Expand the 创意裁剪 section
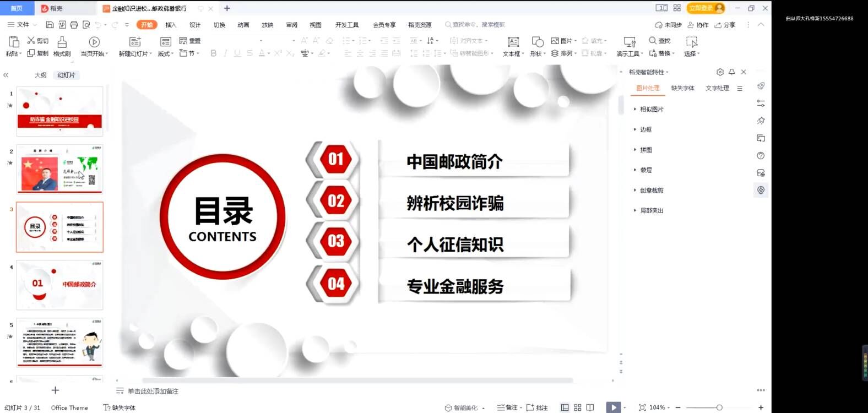Image resolution: width=868 pixels, height=413 pixels. click(651, 191)
